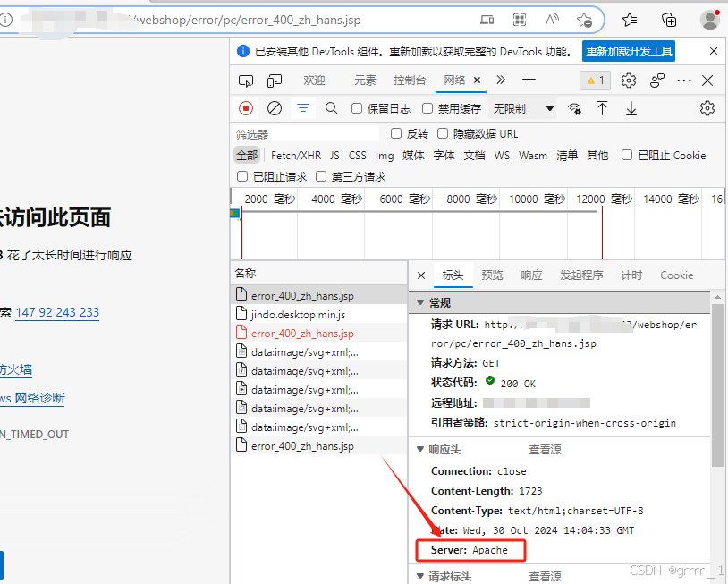Open the feedback person icon
728x584 pixels.
pyautogui.click(x=657, y=80)
